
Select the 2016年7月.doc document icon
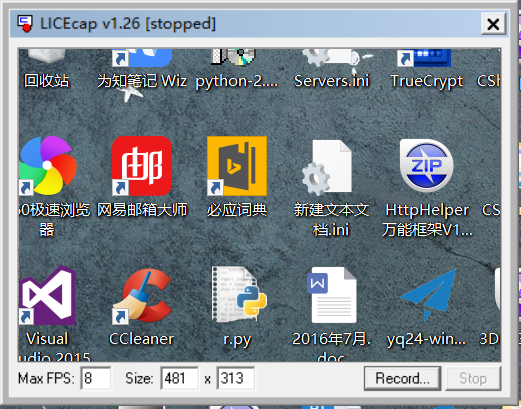[332, 295]
